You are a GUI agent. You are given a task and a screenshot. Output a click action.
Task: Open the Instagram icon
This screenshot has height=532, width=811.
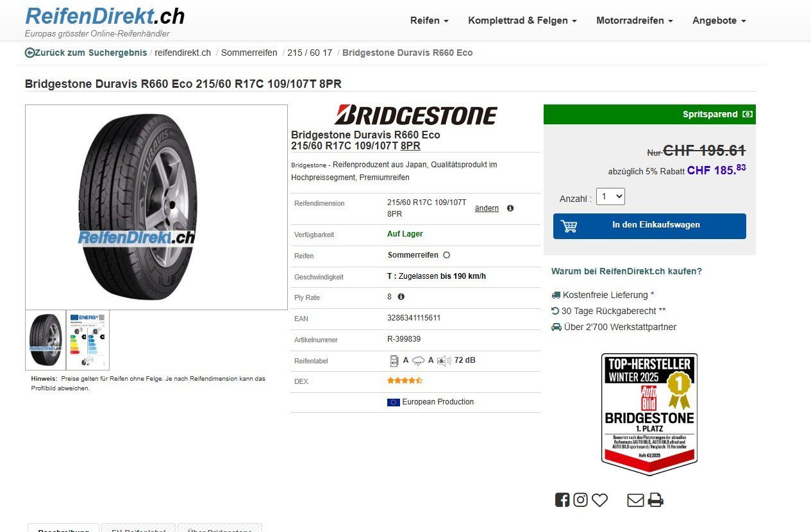coord(580,500)
